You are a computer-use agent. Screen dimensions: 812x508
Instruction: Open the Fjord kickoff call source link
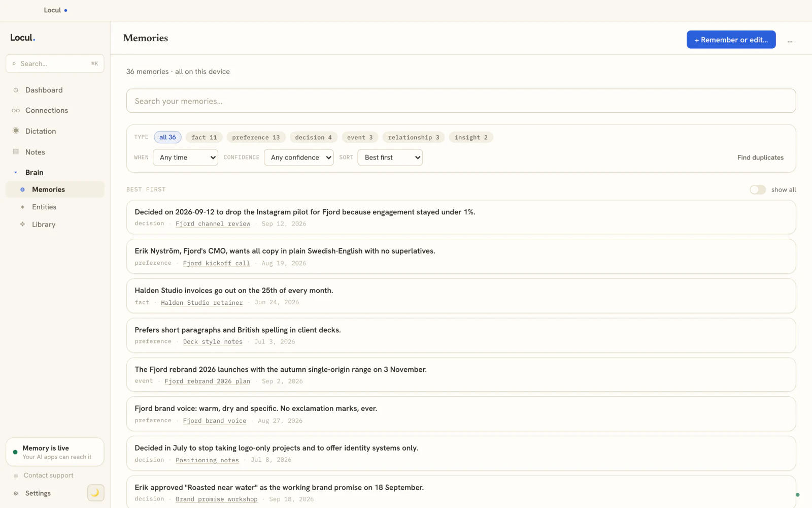216,263
